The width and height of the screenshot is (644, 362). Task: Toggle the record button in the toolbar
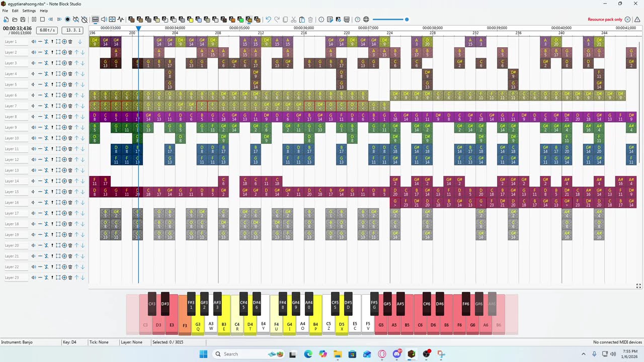(67, 20)
